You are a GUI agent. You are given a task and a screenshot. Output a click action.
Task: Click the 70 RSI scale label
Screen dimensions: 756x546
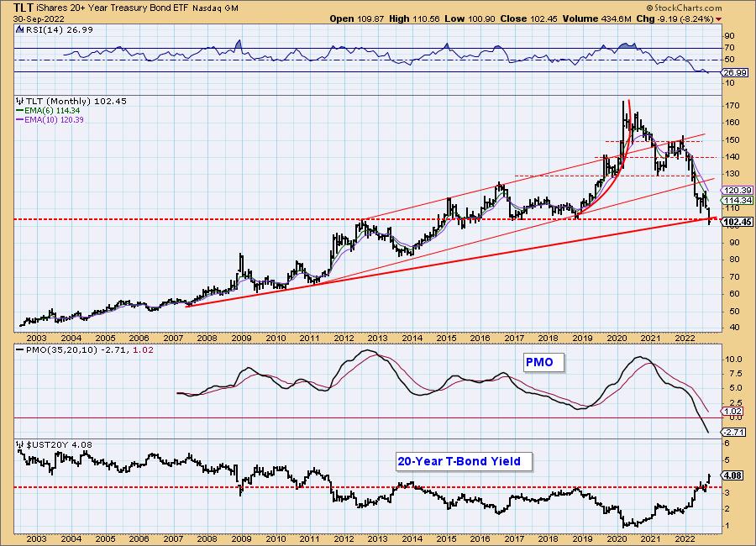(x=729, y=48)
